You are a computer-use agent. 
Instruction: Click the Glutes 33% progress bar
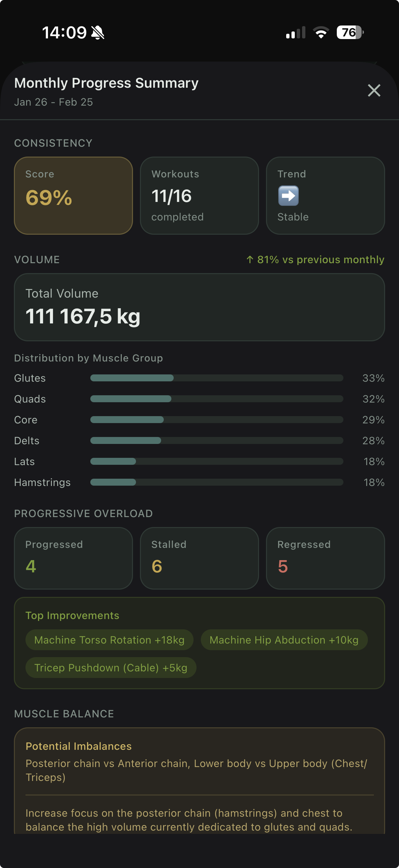tap(216, 378)
